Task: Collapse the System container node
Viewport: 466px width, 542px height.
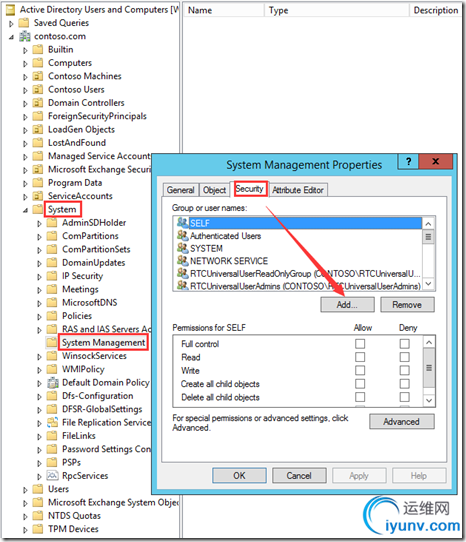Action: coord(25,210)
